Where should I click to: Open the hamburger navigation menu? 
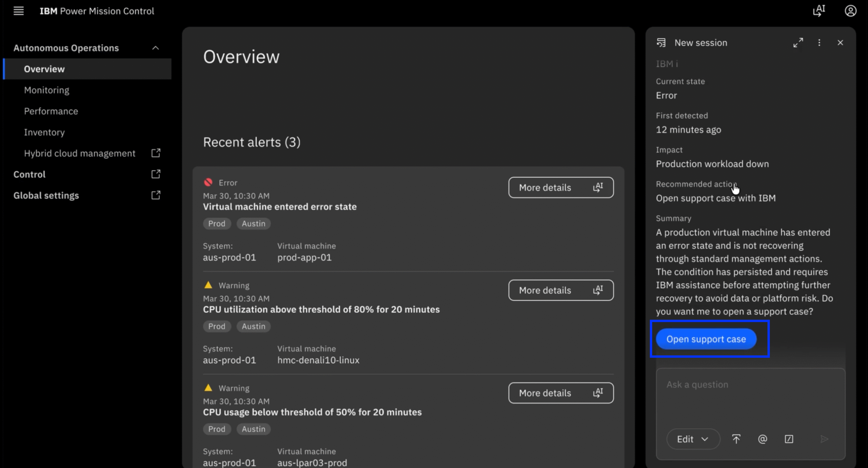(19, 11)
